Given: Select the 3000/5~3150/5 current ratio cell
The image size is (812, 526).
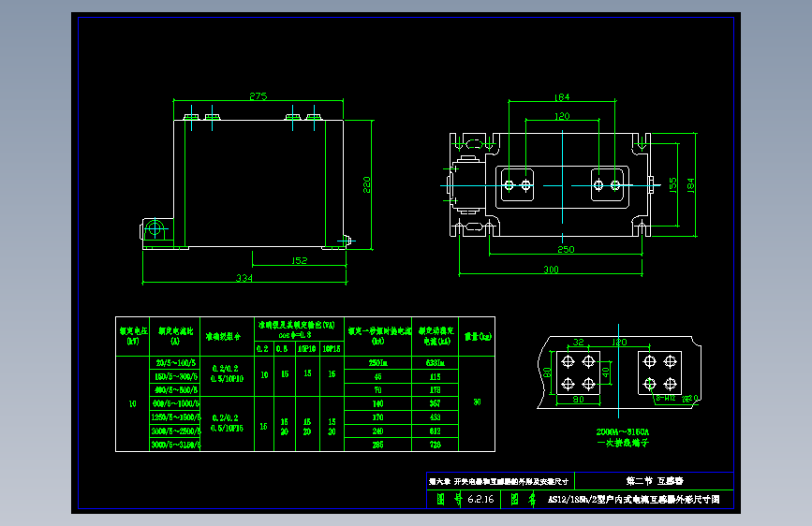Looking at the screenshot, I should pyautogui.click(x=175, y=445).
